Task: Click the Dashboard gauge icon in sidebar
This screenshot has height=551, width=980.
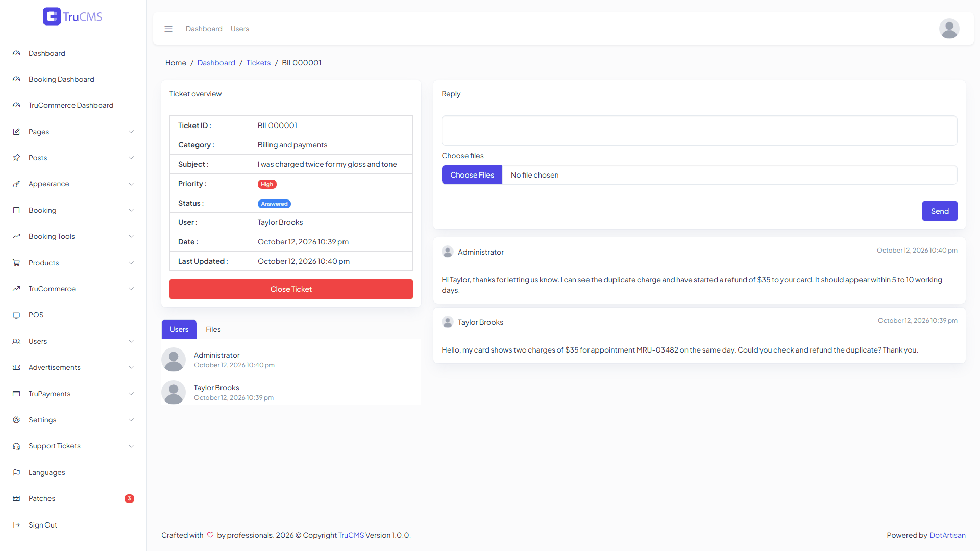Action: pos(16,53)
